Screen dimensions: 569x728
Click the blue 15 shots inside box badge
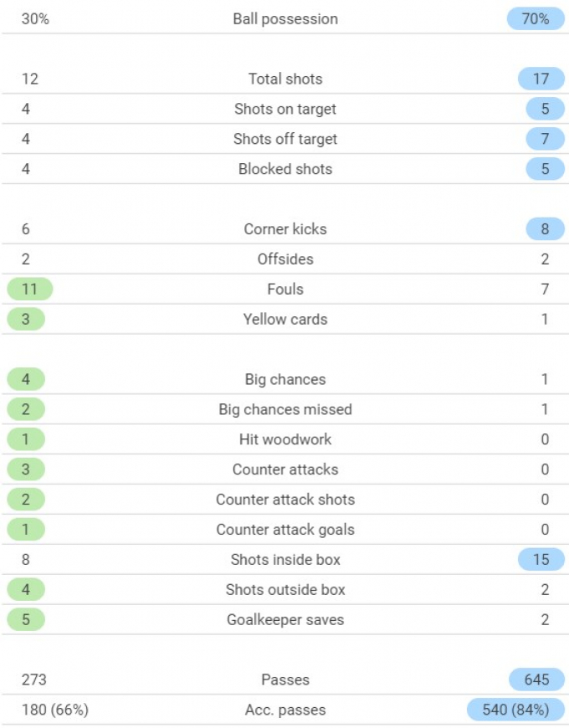541,560
